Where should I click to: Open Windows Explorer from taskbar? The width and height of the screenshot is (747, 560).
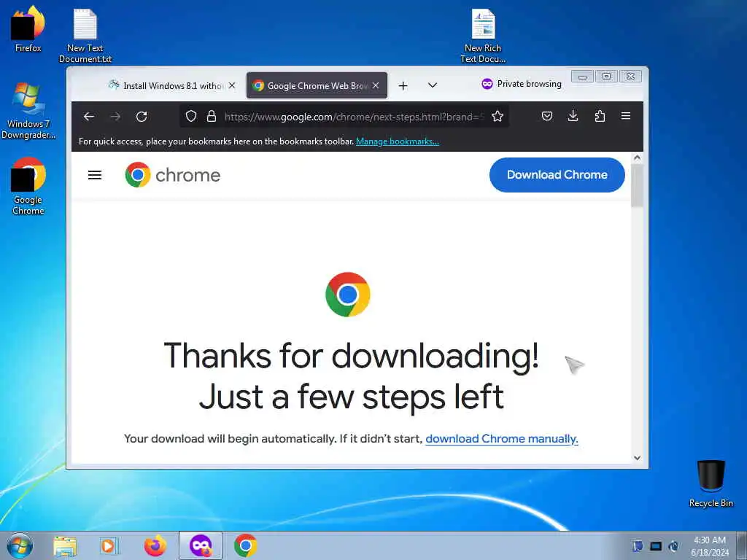coord(65,546)
